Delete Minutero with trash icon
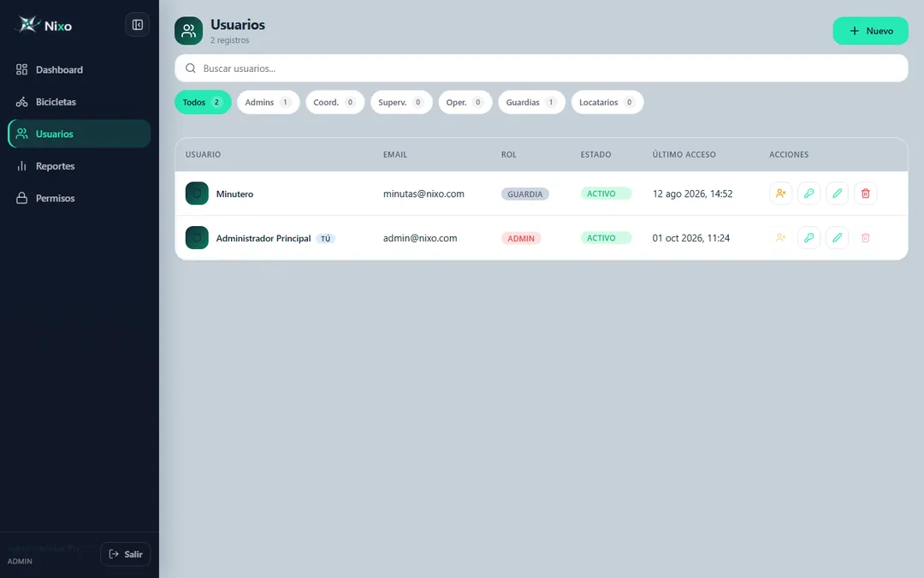 (866, 194)
